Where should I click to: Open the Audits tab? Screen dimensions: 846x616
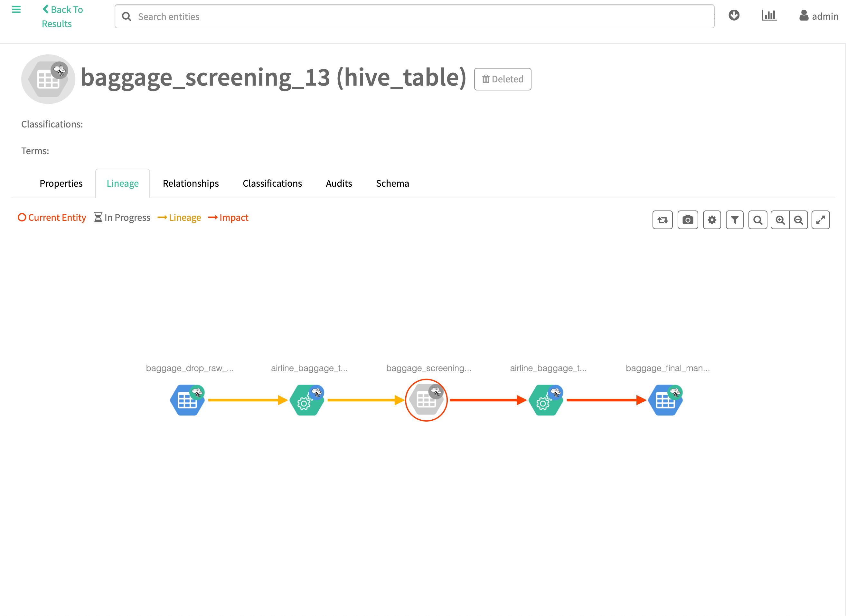click(339, 183)
